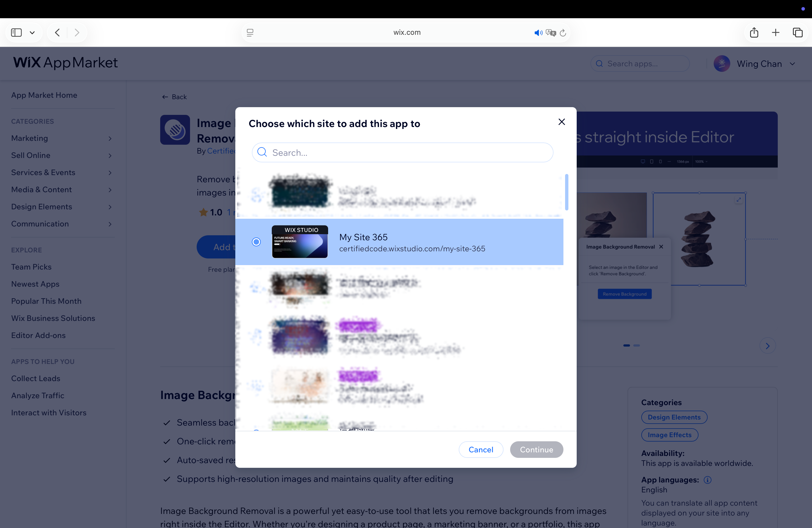Click the dialog site list scrollbar
Image resolution: width=812 pixels, height=528 pixels.
(566, 192)
